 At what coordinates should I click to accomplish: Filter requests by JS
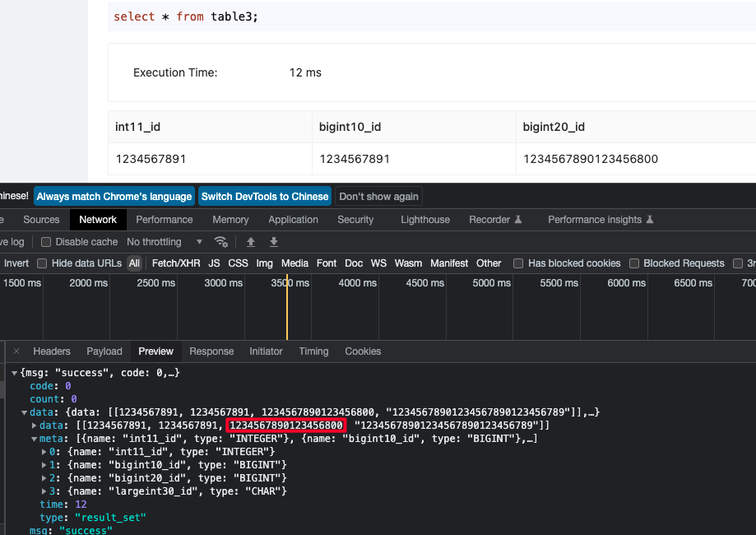click(214, 263)
